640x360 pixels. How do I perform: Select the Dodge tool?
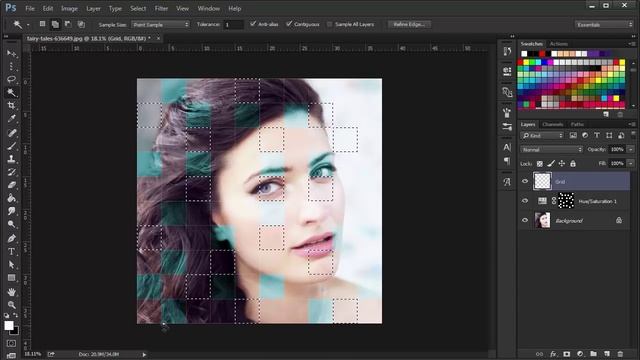[11, 224]
